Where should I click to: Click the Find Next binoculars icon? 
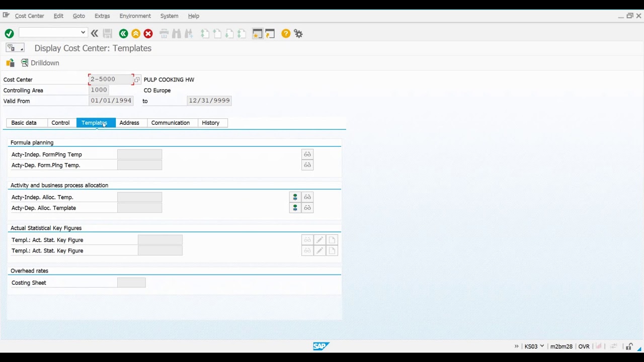[189, 34]
